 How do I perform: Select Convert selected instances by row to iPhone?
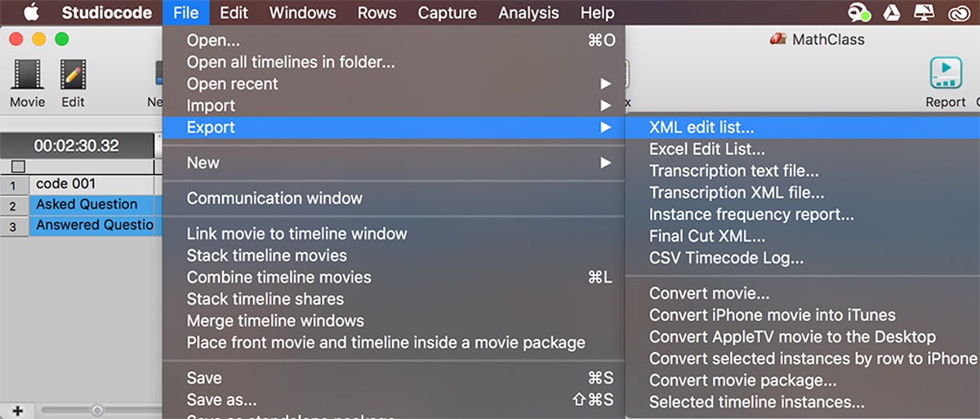coord(802,359)
